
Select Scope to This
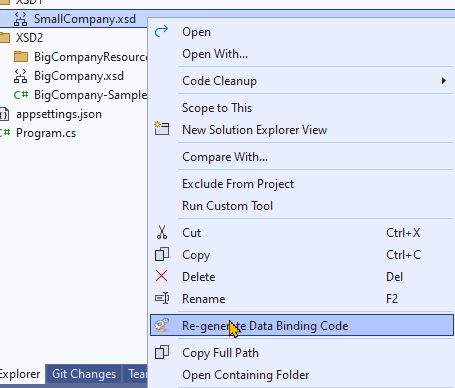(x=217, y=108)
